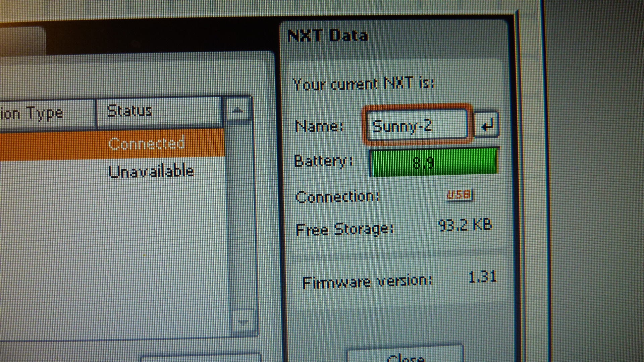Viewport: 644px width, 362px height.
Task: Click the 93.2 KB free storage value
Action: tap(465, 226)
